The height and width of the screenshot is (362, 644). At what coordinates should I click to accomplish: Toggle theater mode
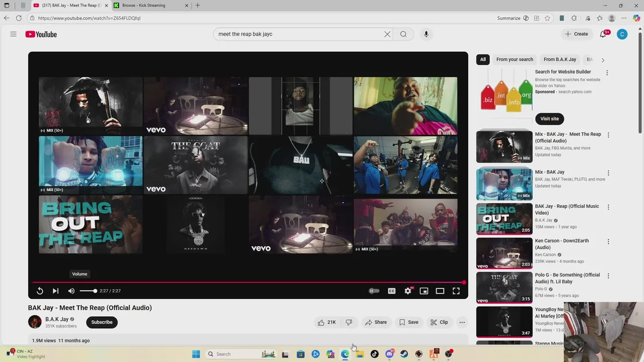[440, 291]
